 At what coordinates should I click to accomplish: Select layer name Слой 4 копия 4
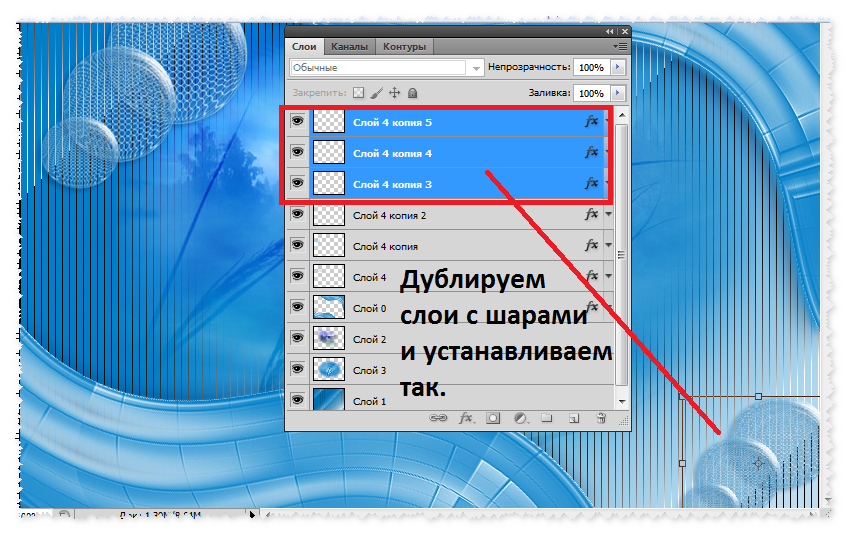tap(392, 153)
